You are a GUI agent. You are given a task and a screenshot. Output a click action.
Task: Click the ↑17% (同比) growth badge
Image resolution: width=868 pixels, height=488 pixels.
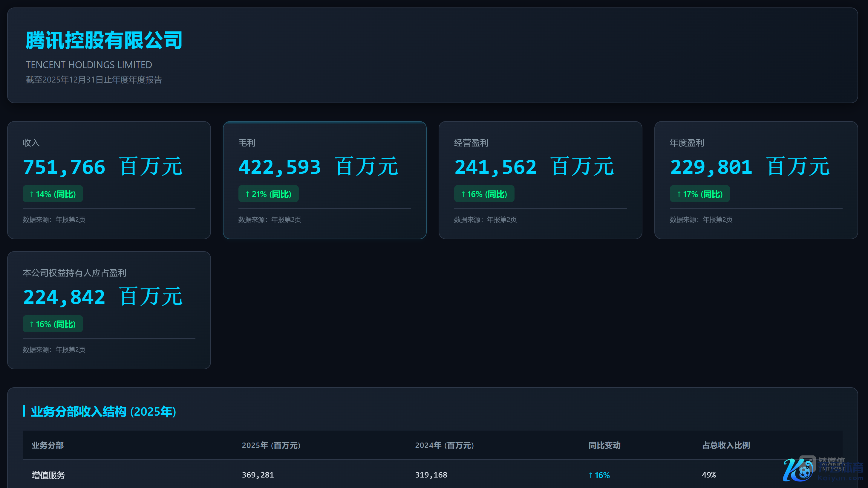pos(700,194)
